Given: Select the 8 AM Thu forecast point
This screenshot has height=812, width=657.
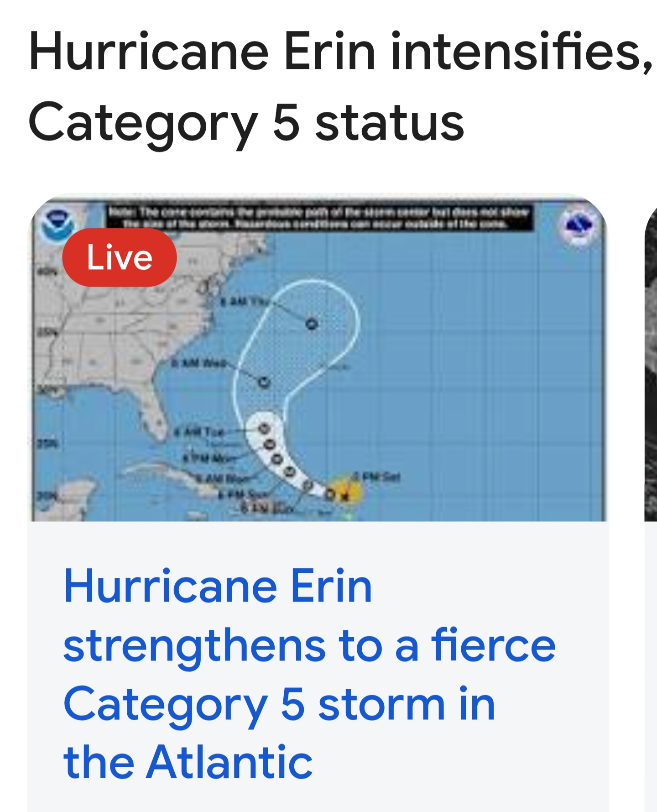Looking at the screenshot, I should click(311, 324).
